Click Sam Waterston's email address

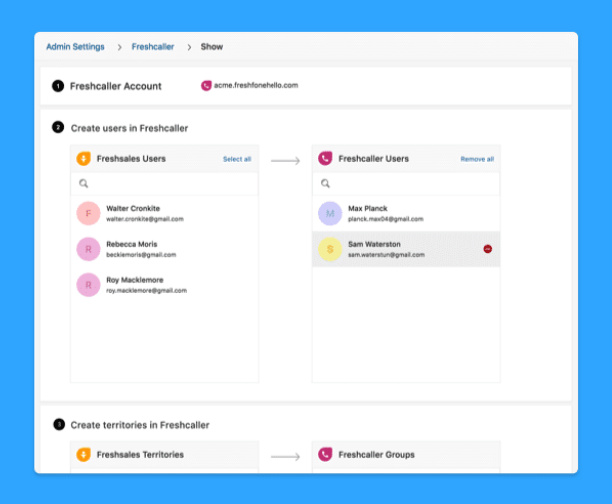386,255
